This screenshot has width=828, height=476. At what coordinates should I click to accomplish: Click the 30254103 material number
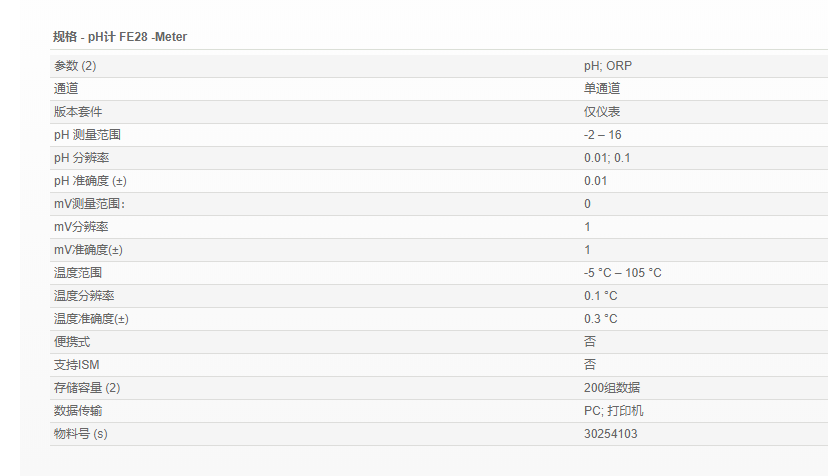click(611, 434)
